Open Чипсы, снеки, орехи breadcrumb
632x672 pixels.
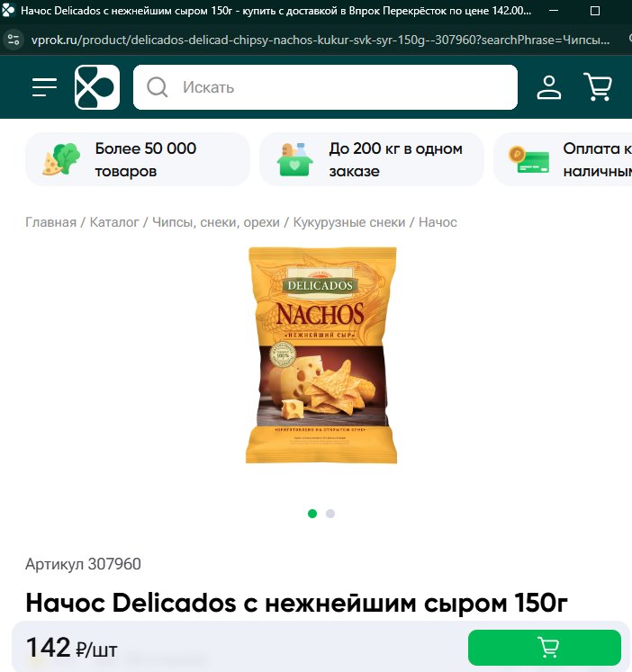tap(216, 222)
